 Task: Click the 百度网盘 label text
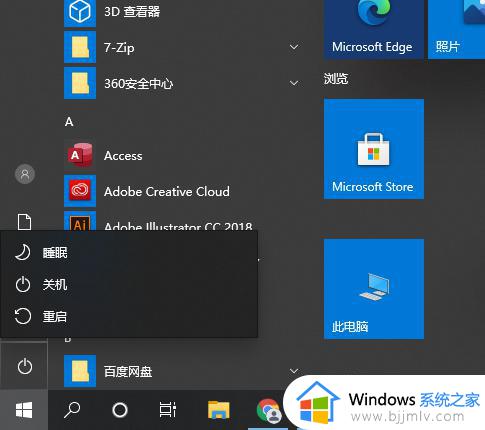pyautogui.click(x=128, y=371)
